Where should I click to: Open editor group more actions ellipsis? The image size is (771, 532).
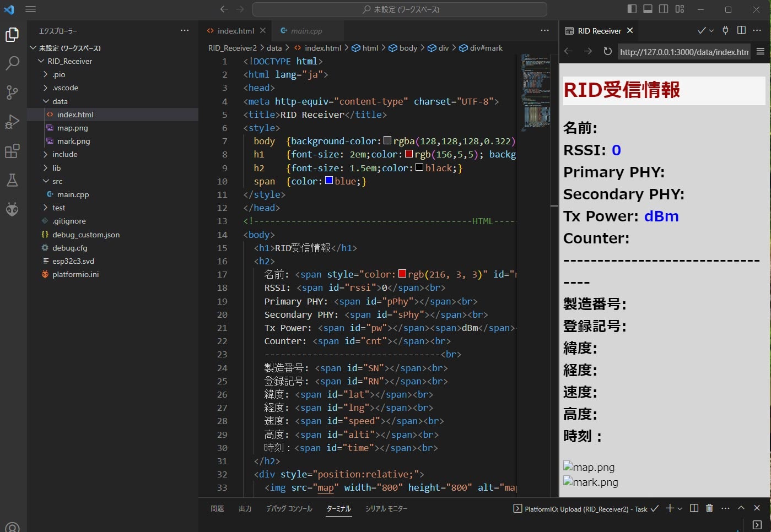[544, 30]
